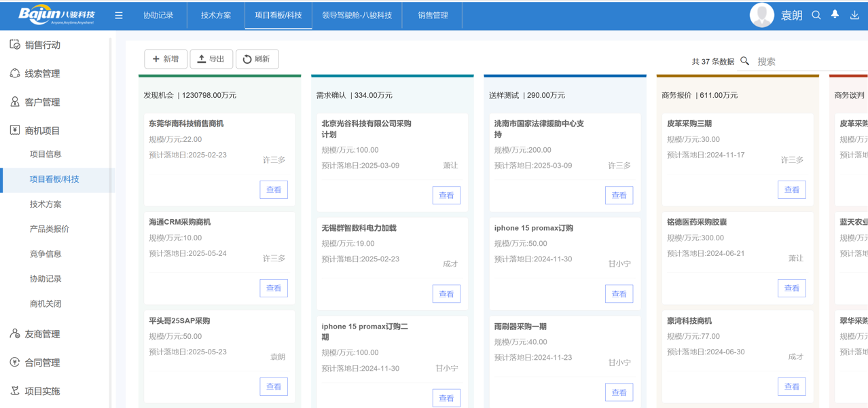
Task: Click 查看 on the 皮革采购三期 card
Action: (x=791, y=190)
